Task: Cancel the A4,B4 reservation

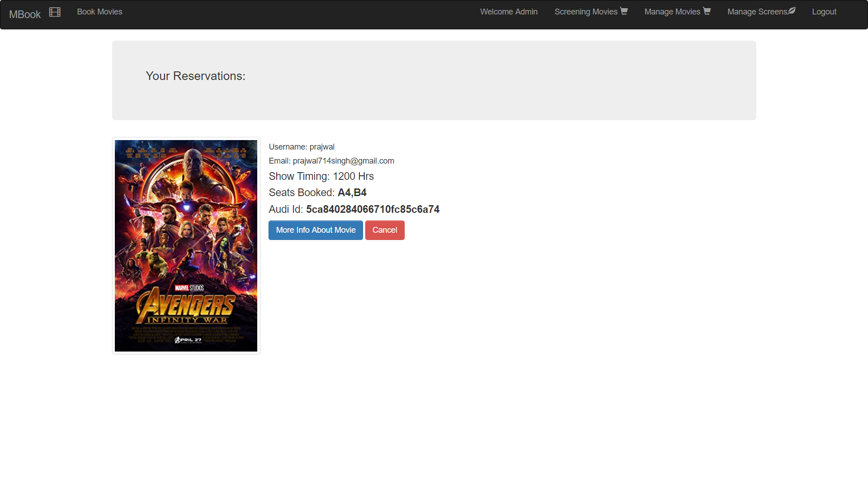Action: (385, 230)
